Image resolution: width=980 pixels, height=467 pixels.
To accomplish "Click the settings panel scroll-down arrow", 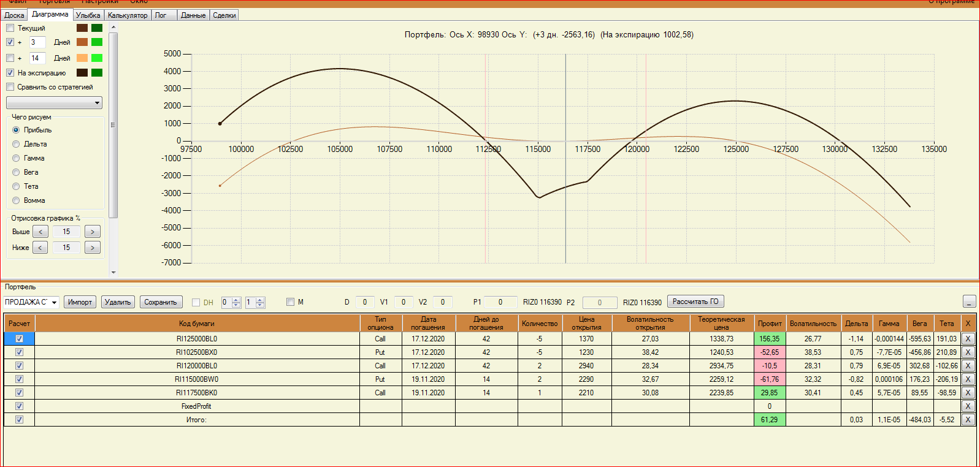I will click(x=113, y=272).
